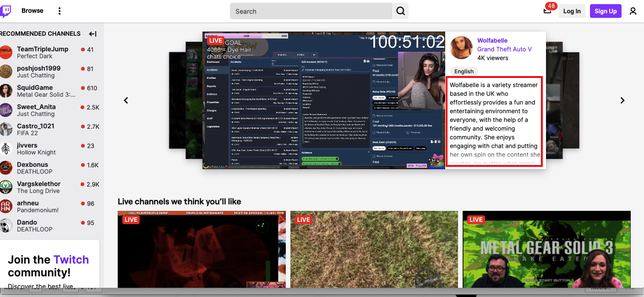Select Castro_1021 channel name in sidebar
This screenshot has width=644, height=297.
tap(36, 126)
